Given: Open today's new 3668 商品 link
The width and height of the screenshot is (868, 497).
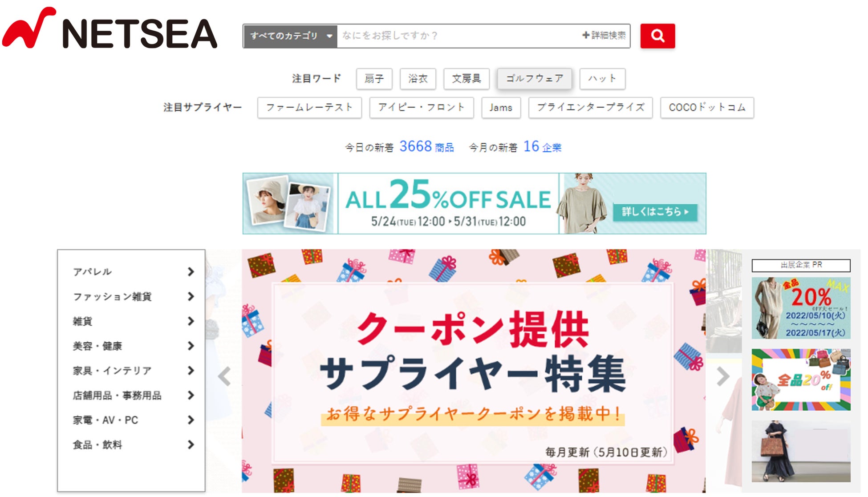Looking at the screenshot, I should click(426, 146).
